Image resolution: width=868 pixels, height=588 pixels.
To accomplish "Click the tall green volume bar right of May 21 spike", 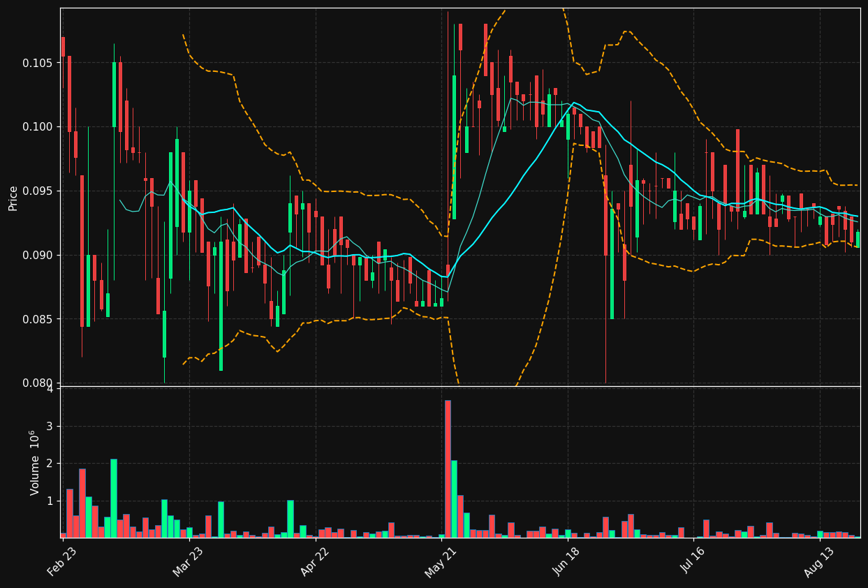I will pyautogui.click(x=454, y=499).
